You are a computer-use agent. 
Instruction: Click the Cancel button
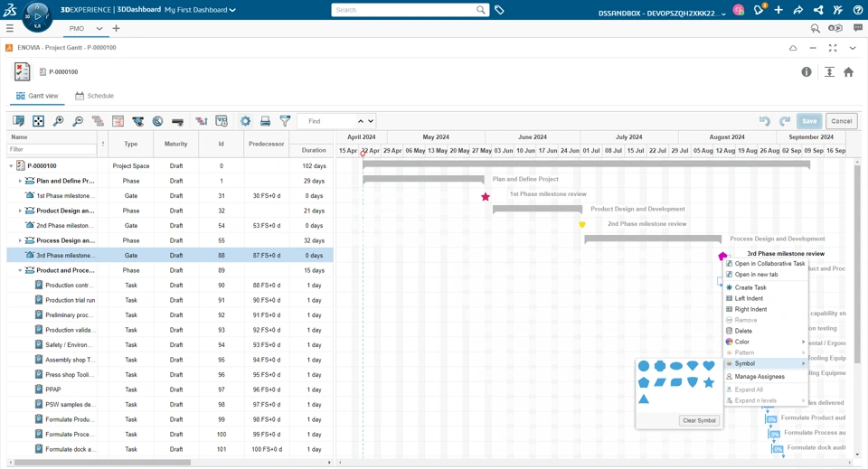pyautogui.click(x=842, y=121)
